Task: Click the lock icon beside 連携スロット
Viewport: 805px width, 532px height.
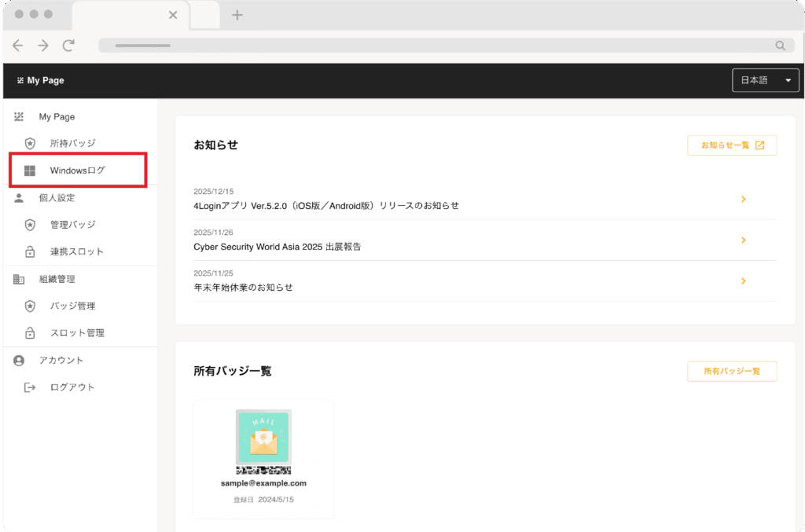Action: tap(30, 251)
